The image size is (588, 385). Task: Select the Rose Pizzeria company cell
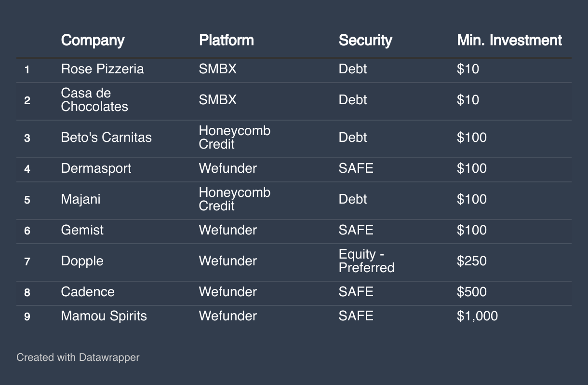[102, 69]
